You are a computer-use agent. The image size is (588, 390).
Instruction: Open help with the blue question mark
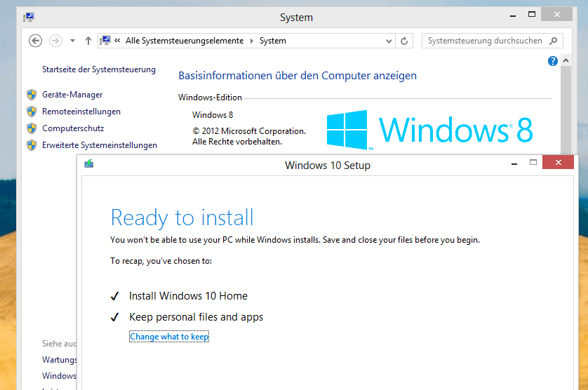552,61
